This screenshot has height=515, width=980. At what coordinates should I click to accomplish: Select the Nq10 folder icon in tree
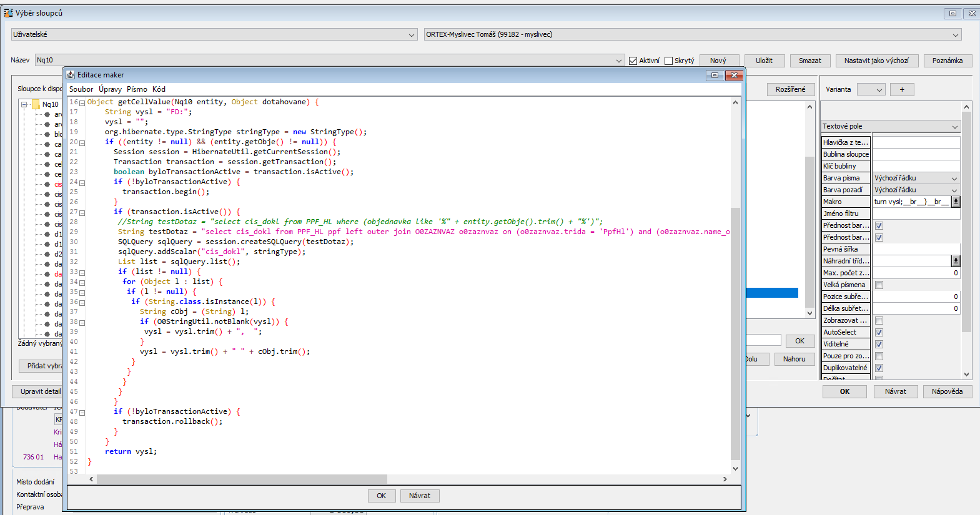pos(36,104)
